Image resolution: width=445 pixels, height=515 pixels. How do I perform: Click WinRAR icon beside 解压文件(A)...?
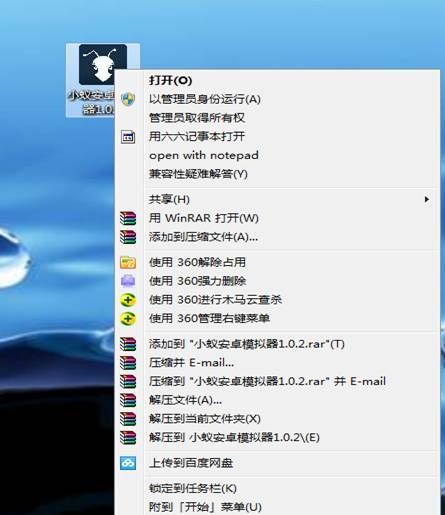[x=128, y=400]
